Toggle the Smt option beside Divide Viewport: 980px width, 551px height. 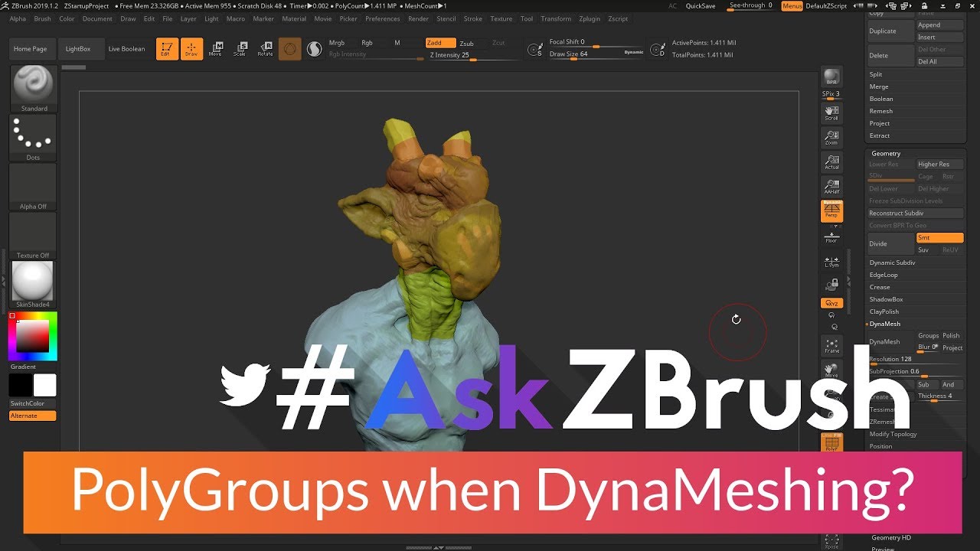point(939,238)
